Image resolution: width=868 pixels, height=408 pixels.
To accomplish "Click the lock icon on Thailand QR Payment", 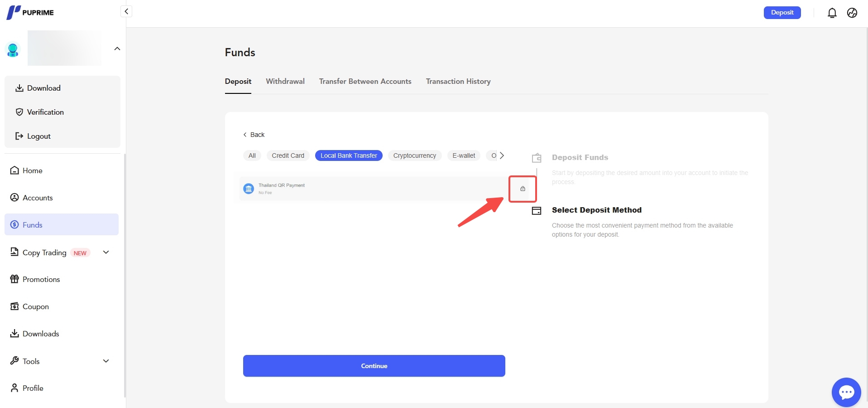I will (523, 189).
